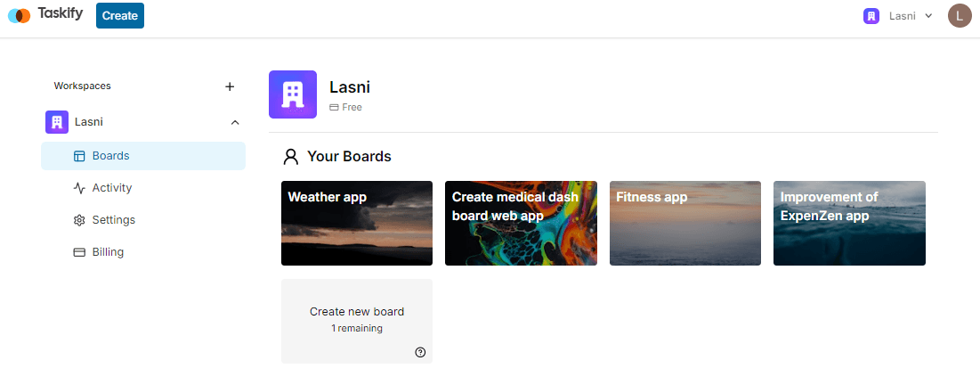Click the large Lasni workspace logo
The height and width of the screenshot is (385, 980).
[293, 94]
